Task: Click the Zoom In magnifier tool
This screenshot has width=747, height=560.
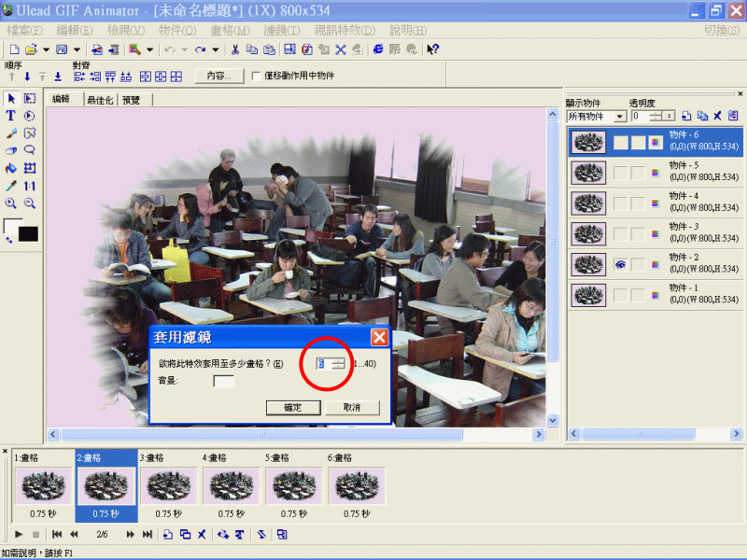Action: (11, 203)
